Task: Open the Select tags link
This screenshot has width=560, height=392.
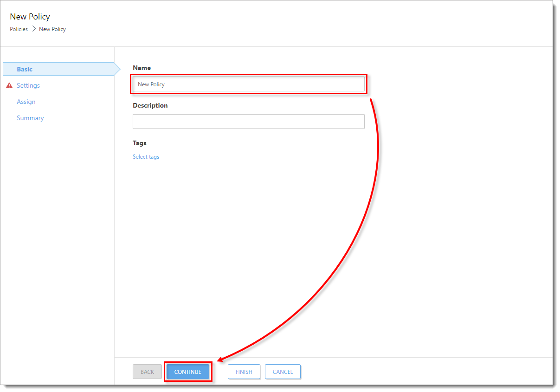Action: click(146, 157)
